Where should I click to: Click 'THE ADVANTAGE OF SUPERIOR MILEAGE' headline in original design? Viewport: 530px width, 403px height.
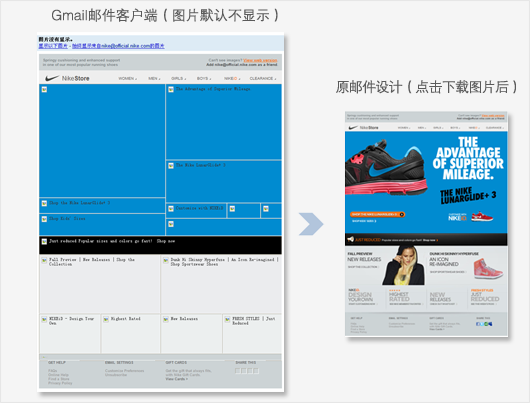[468, 158]
